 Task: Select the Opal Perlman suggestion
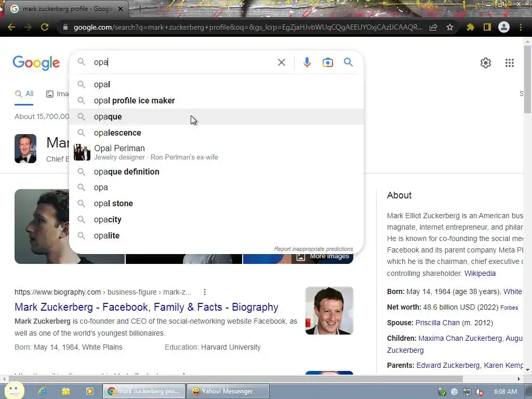coord(216,152)
